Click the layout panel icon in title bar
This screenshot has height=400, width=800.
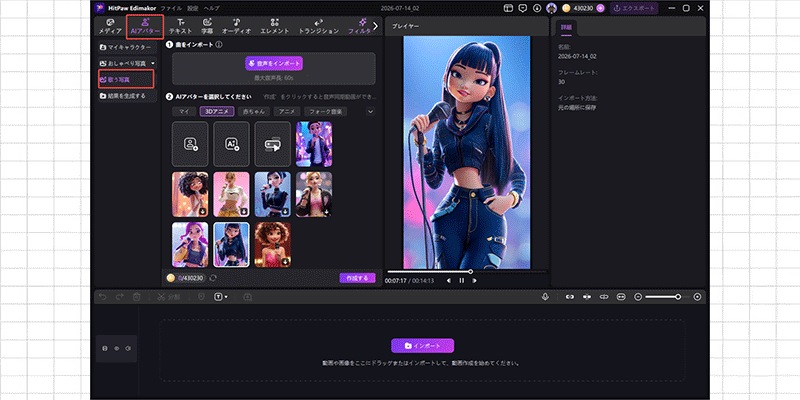(508, 8)
